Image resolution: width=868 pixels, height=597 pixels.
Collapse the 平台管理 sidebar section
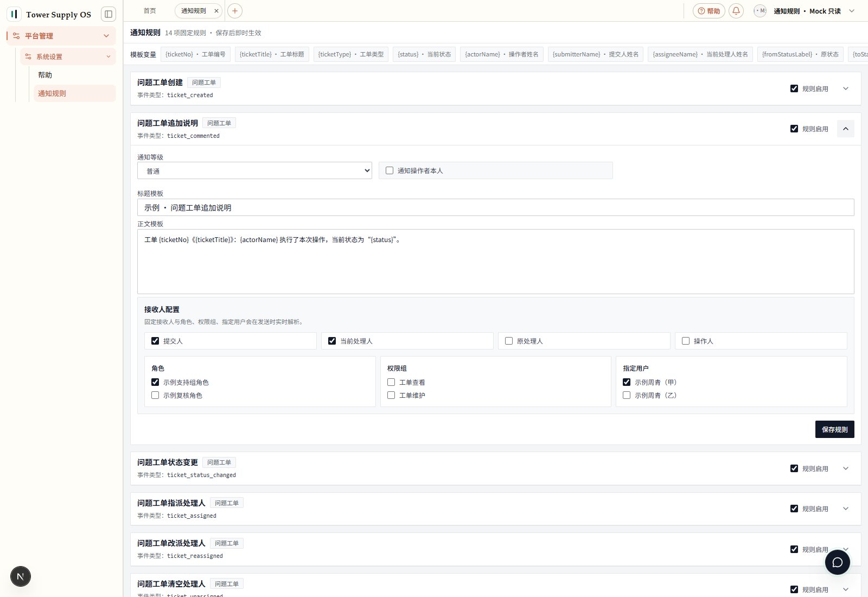106,36
